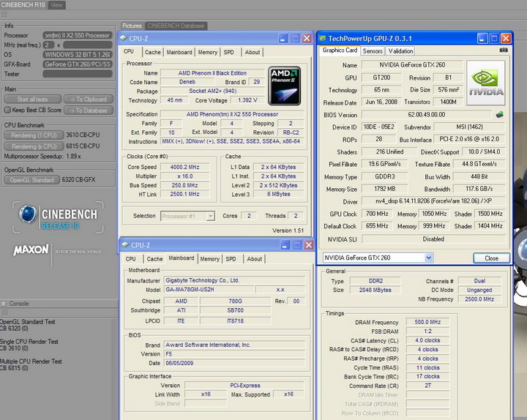Click the AMD Phenom II logo

click(285, 86)
